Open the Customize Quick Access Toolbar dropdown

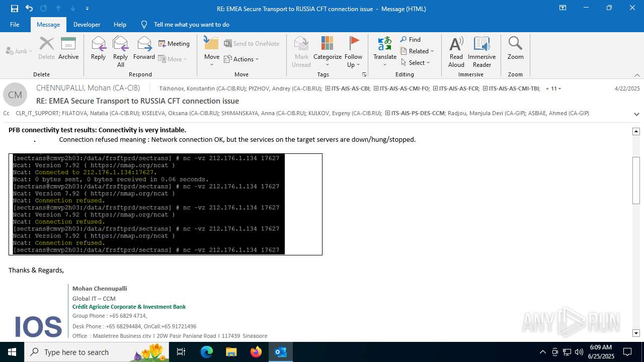(87, 9)
